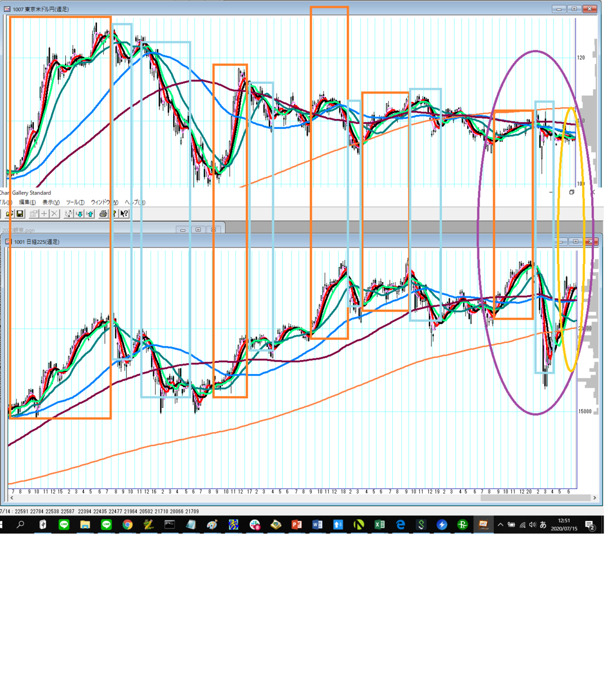
Task: Click the data refresh arrows toolbar icon
Action: (x=69, y=214)
